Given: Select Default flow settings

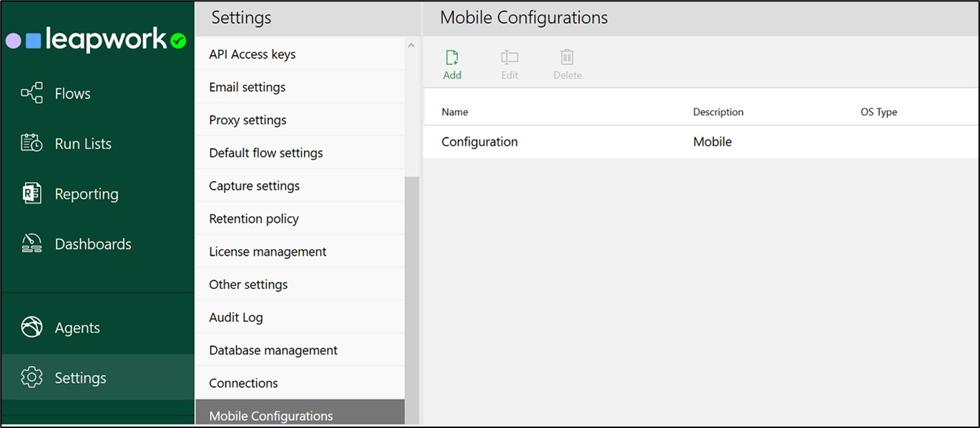Looking at the screenshot, I should [265, 152].
